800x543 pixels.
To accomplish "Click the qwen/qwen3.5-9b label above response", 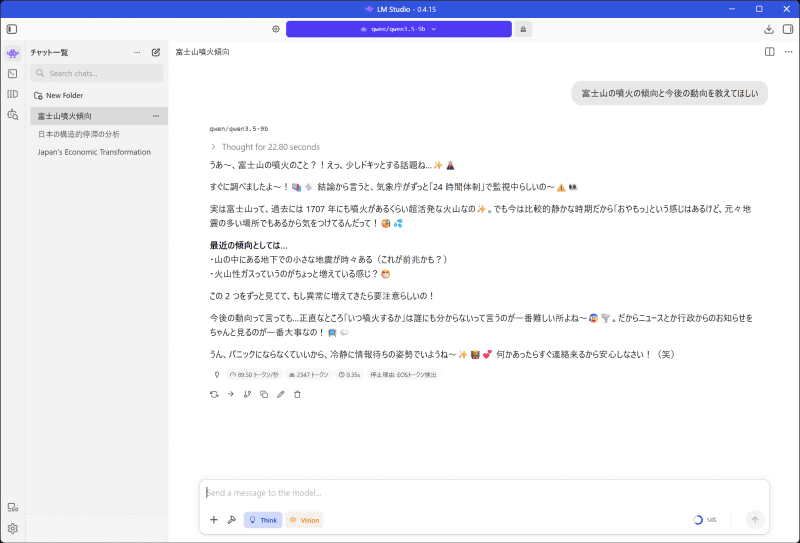I will (x=238, y=129).
